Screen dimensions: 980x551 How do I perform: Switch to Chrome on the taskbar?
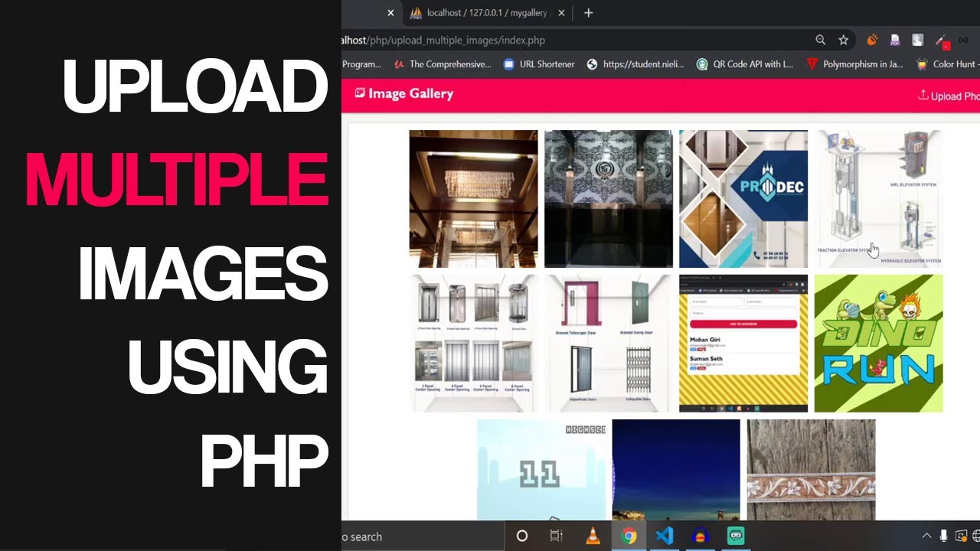click(x=629, y=536)
